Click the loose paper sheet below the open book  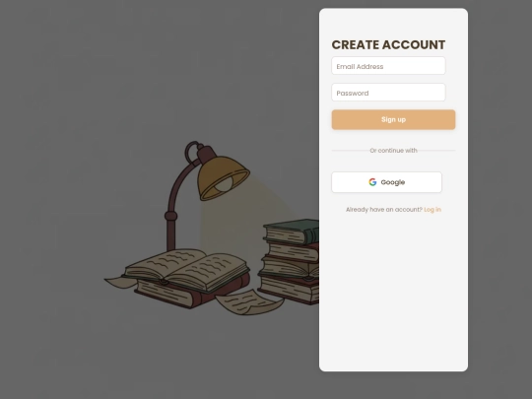point(249,302)
